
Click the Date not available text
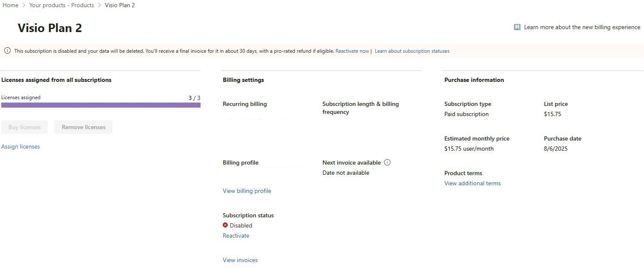[x=346, y=173]
